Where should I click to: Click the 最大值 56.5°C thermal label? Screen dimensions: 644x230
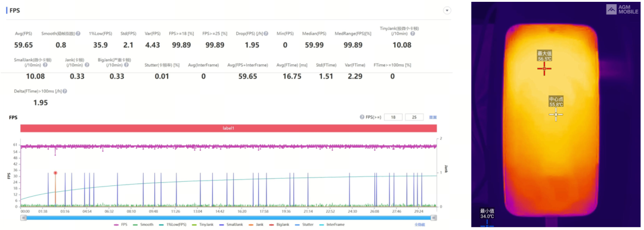(x=544, y=56)
